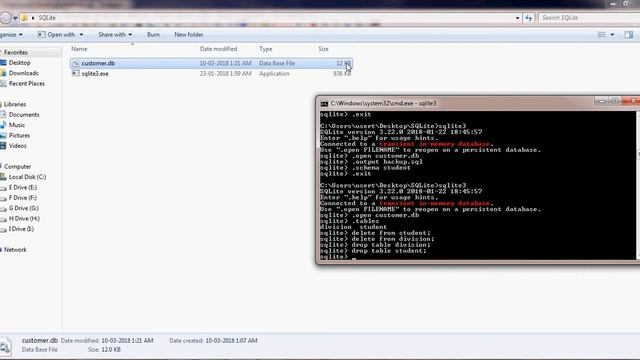Open the G Drive (G:) icon
The width and height of the screenshot is (640, 360).
pos(3,208)
